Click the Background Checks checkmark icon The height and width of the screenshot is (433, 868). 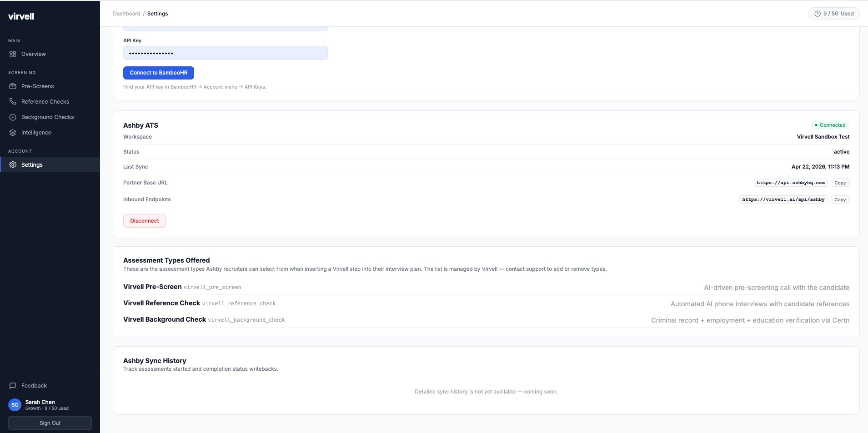coord(13,117)
